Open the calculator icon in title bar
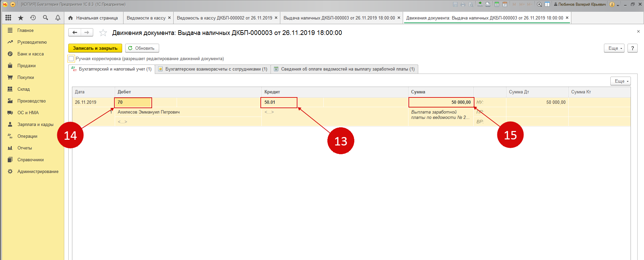The height and width of the screenshot is (260, 644). coord(497,4)
